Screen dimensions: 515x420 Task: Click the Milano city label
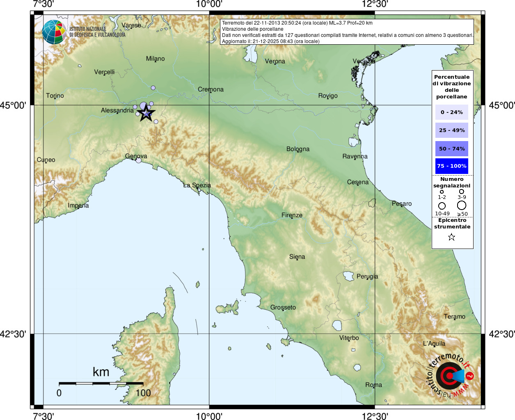[x=155, y=59]
